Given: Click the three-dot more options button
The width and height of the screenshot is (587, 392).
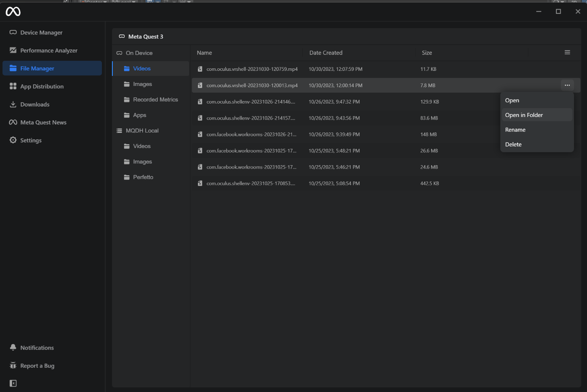Looking at the screenshot, I should coord(567,85).
